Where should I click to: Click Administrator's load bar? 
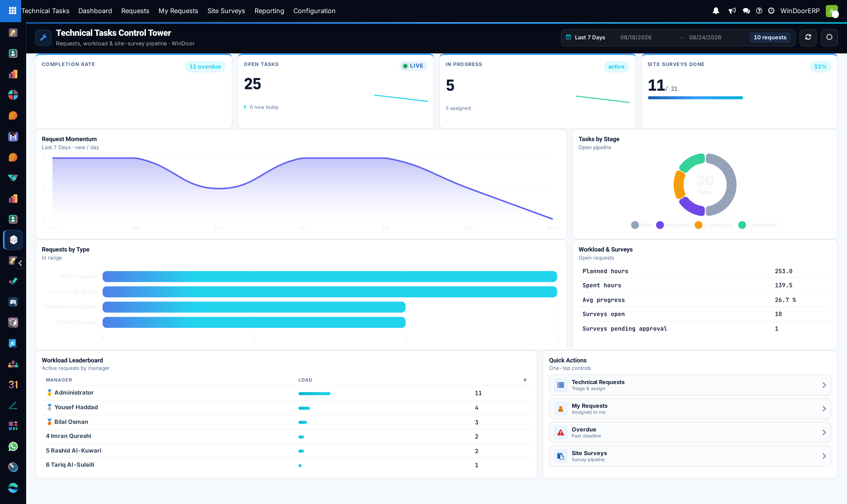click(x=314, y=394)
